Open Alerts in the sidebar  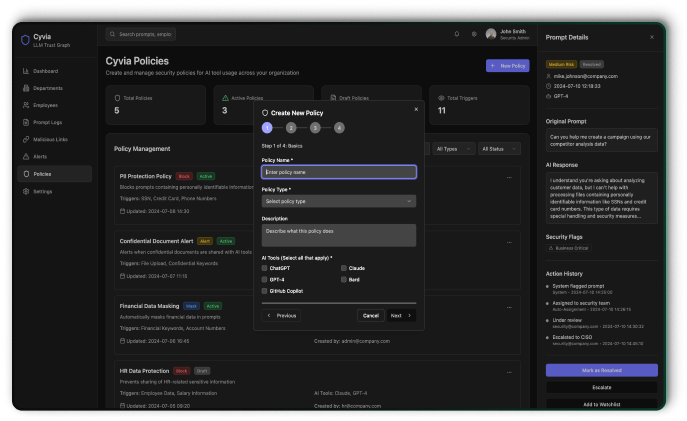[40, 156]
